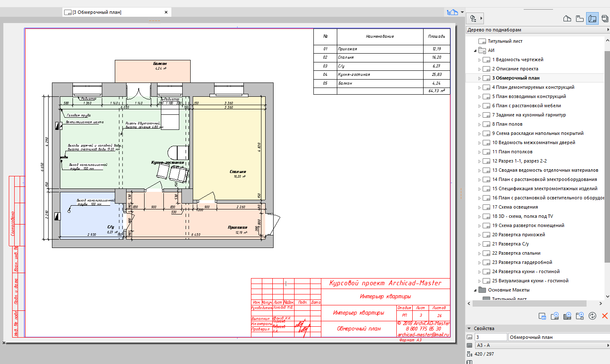Open the 'A3 - A' master layout dropdown

point(543,345)
